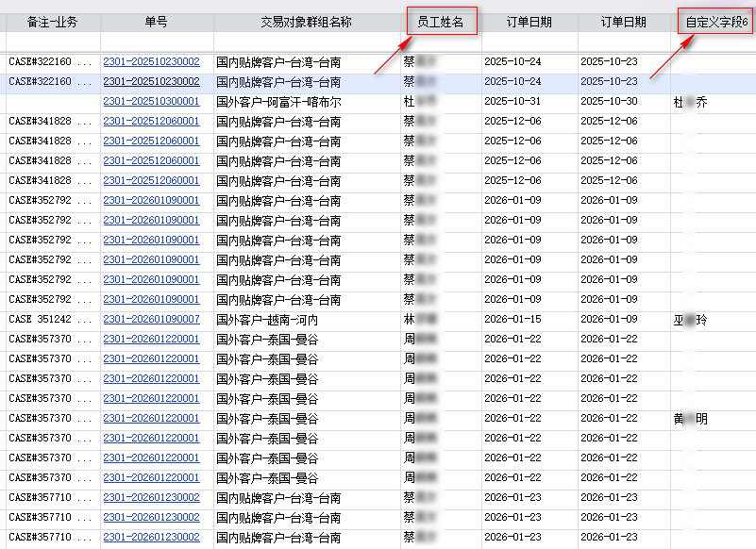Select 杜 employee name in 员工姓名 column

click(420, 101)
